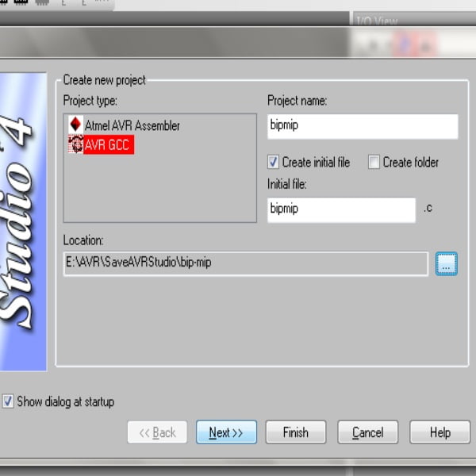
Task: Click the Finish button
Action: 296,432
